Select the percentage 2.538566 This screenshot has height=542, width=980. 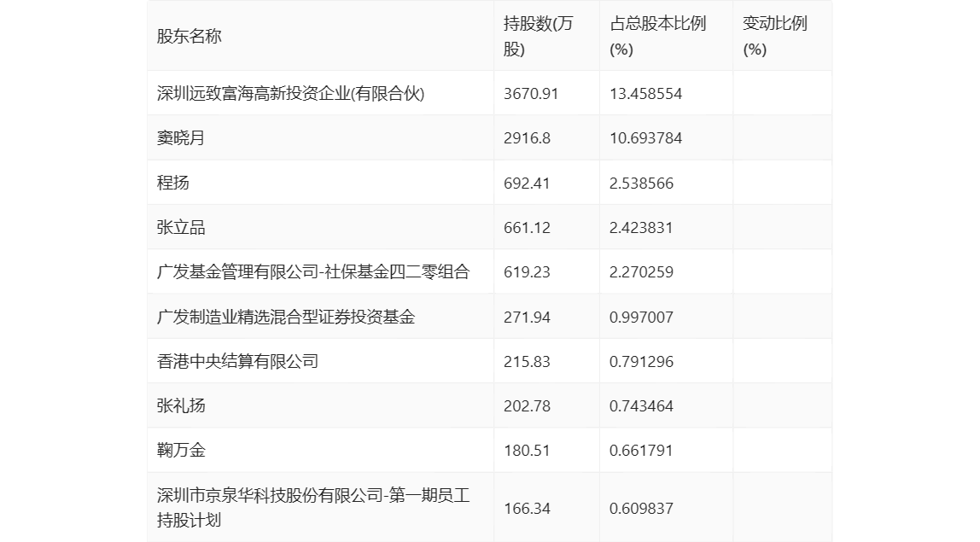point(641,184)
